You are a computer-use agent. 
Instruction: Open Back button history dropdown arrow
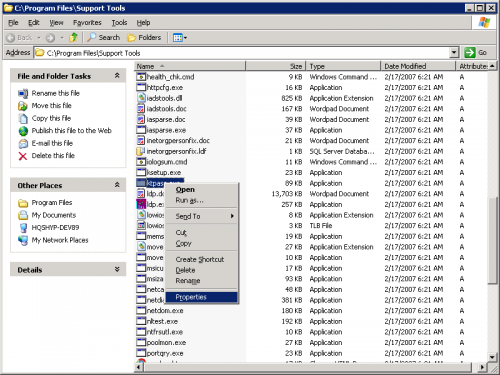click(39, 38)
